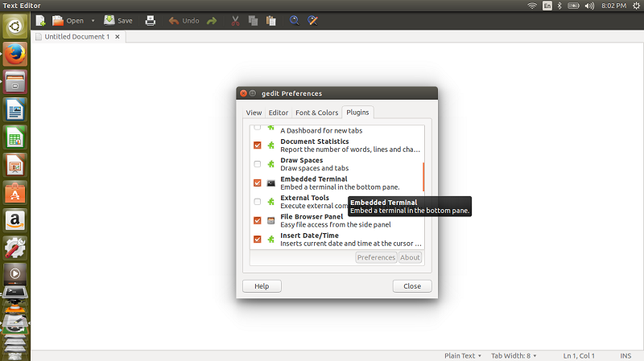Click the Open folder icon

[58, 21]
